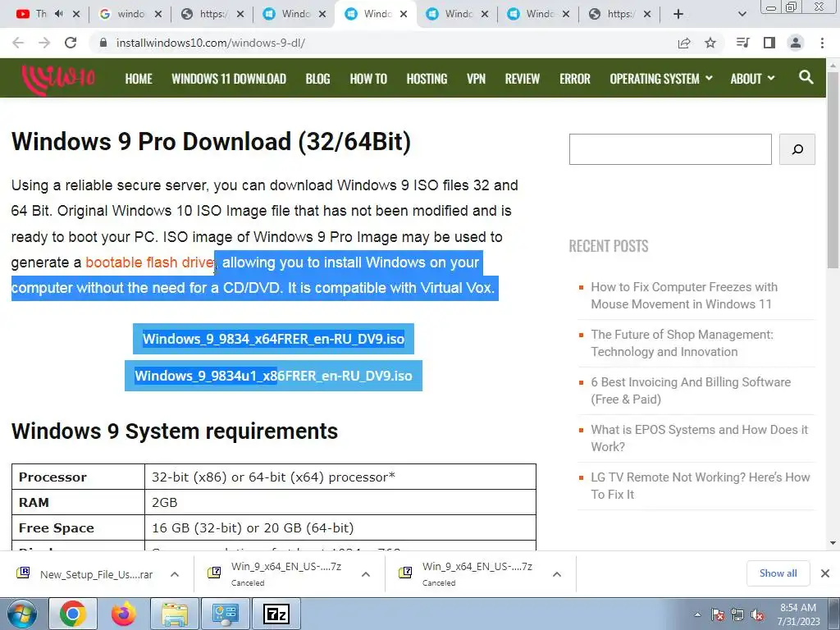The height and width of the screenshot is (630, 840).
Task: Open the site search magnifier in navbar
Action: 806,78
